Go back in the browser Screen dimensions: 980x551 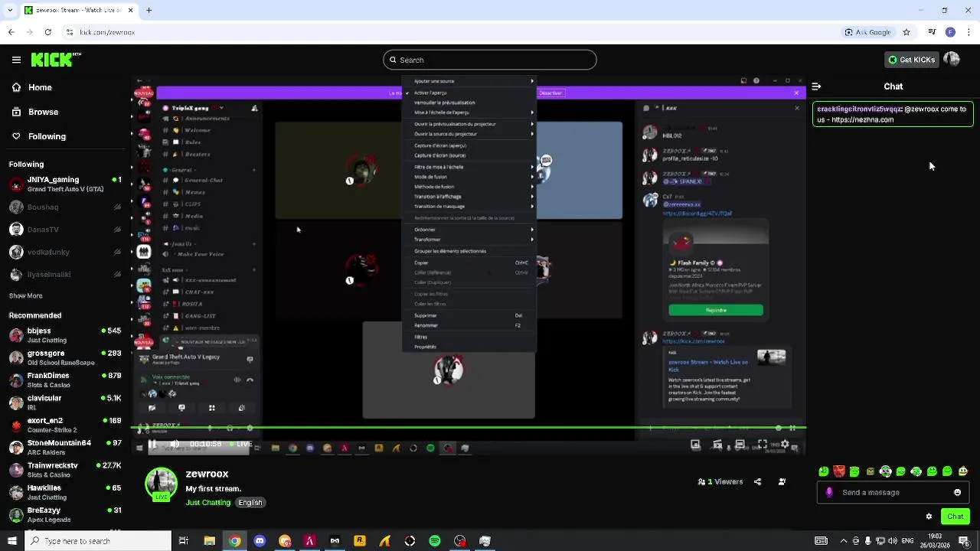pos(11,33)
